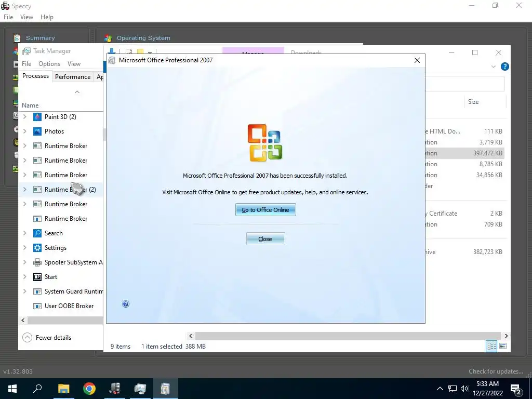Viewport: 532px width, 399px height.
Task: Select the 34,856 KB file row
Action: (x=465, y=175)
